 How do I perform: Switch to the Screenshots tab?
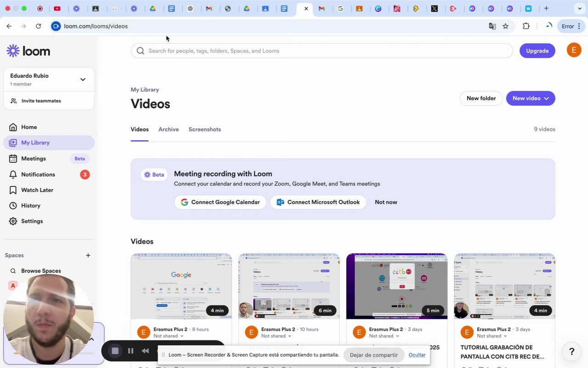(x=204, y=129)
